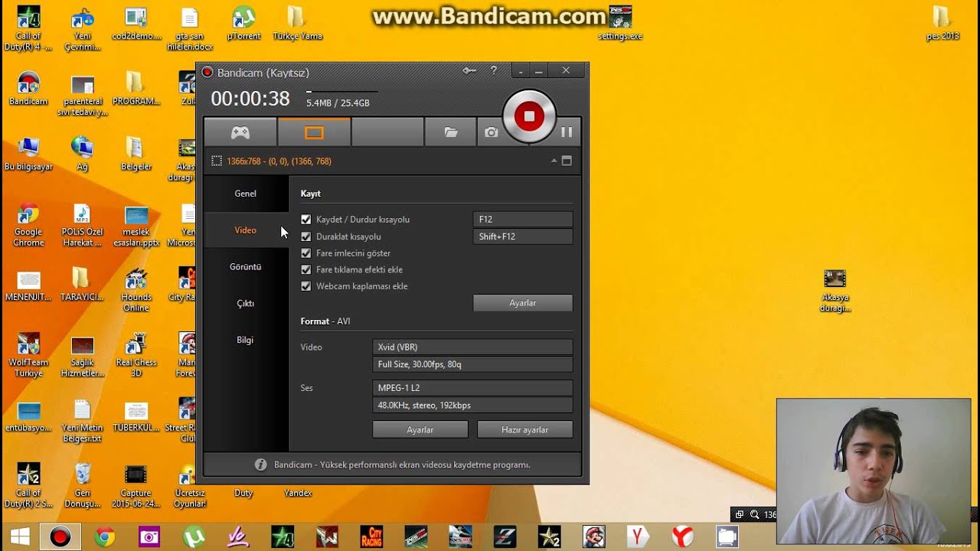Open City Racing from the taskbar
980x551 pixels.
point(371,536)
